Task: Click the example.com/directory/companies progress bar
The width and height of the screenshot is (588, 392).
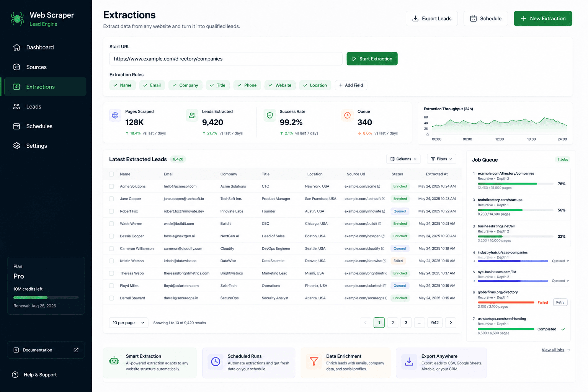Action: (x=516, y=184)
